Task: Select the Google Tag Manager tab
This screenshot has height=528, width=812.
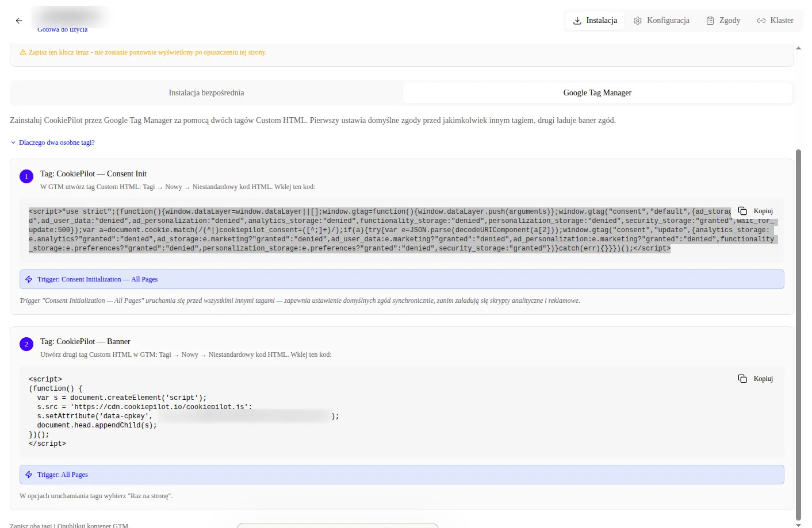Action: [597, 93]
